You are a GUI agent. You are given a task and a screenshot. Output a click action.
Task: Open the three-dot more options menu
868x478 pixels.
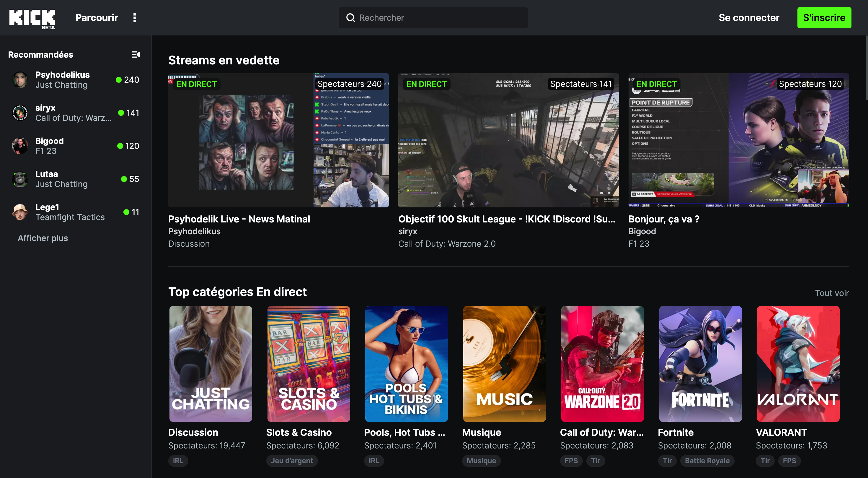coord(134,17)
